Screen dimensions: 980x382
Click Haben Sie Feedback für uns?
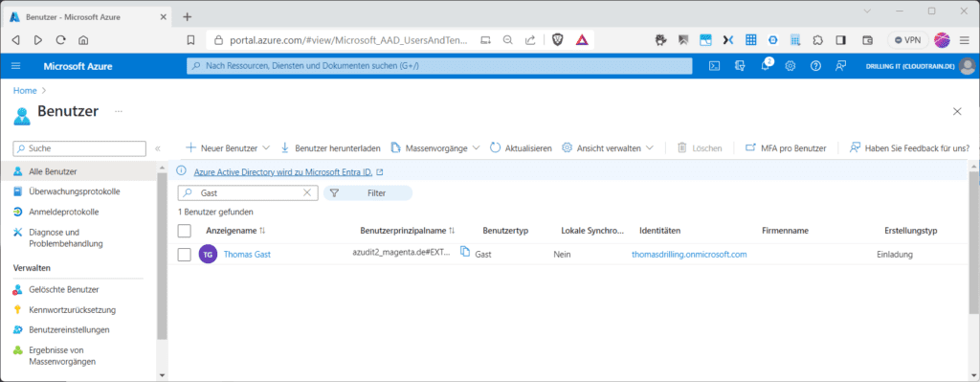click(x=909, y=148)
